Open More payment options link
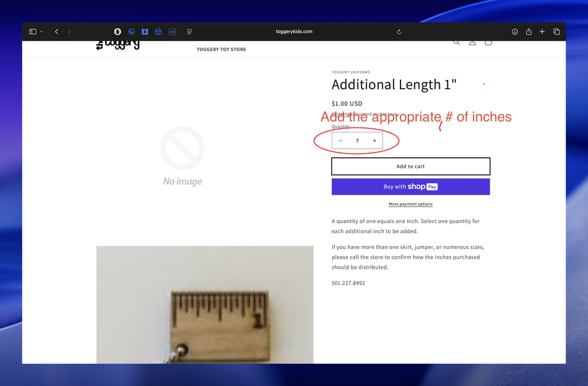Screen dimensions: 588x386 pos(410,204)
